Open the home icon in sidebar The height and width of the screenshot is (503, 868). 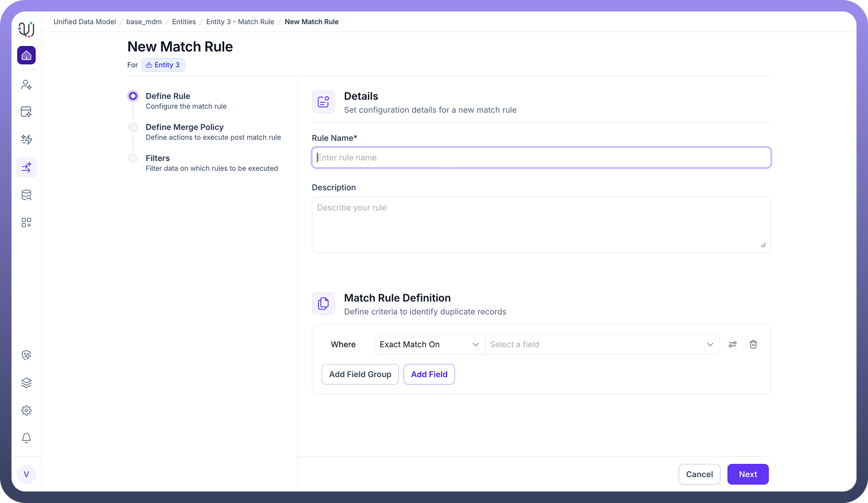point(26,55)
